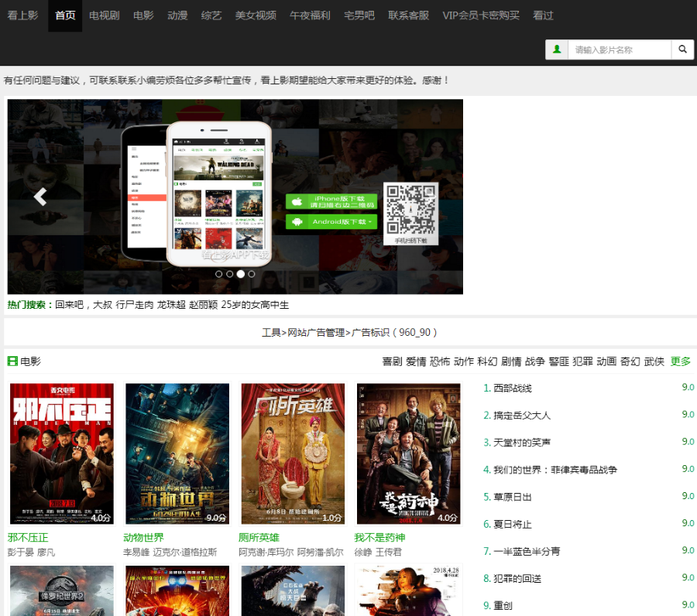Screen dimensions: 697x616
Task: Open the 宅男吧 menu item
Action: pos(359,15)
